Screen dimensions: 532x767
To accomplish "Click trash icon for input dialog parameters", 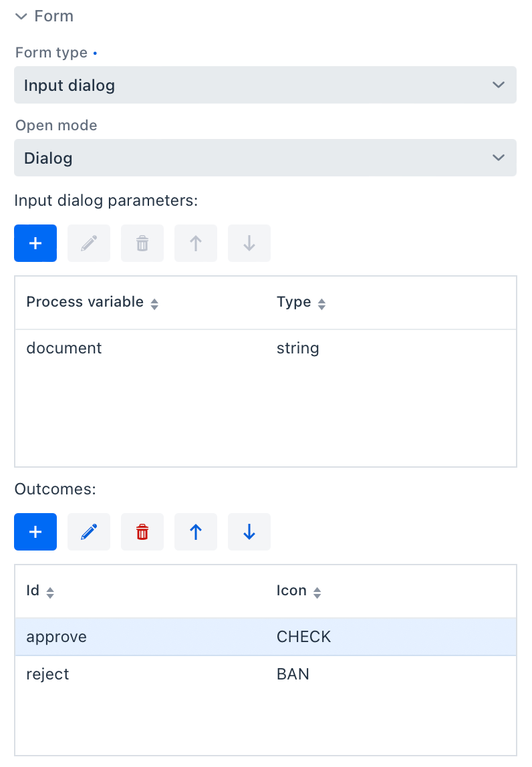I will (x=142, y=243).
